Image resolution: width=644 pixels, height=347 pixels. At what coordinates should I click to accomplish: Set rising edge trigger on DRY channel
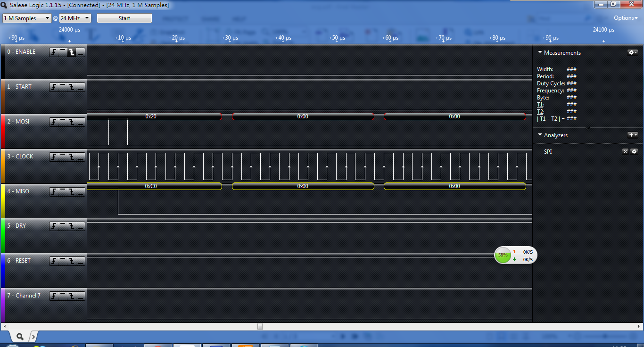[x=54, y=226]
